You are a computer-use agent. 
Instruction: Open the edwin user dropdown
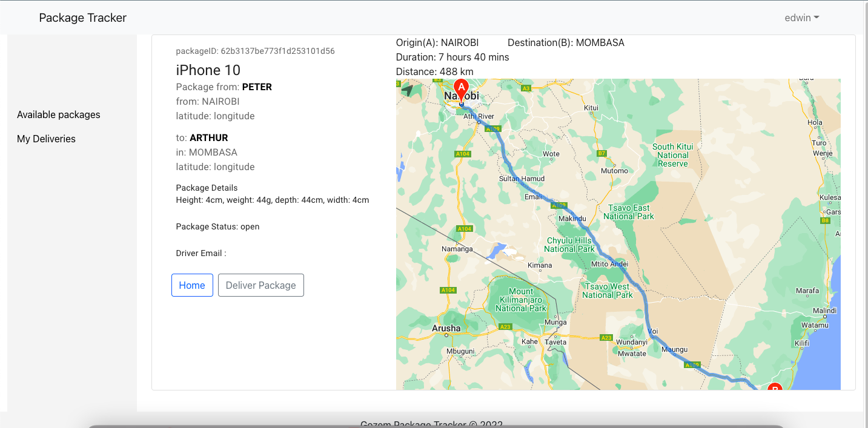coord(801,18)
